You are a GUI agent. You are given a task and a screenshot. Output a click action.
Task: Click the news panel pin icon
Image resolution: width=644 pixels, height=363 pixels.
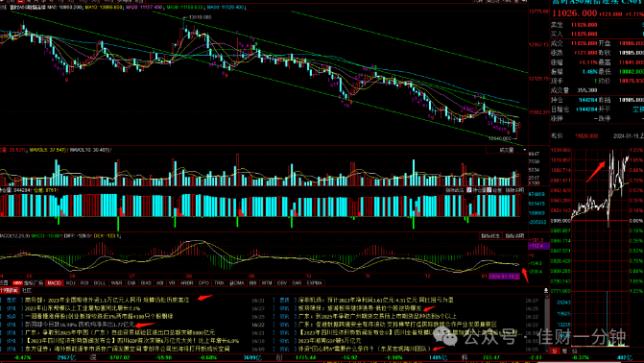(546, 291)
